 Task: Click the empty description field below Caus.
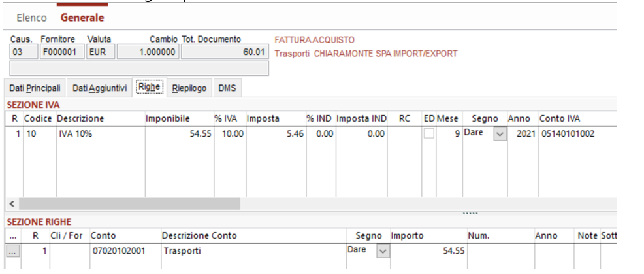pyautogui.click(x=139, y=68)
